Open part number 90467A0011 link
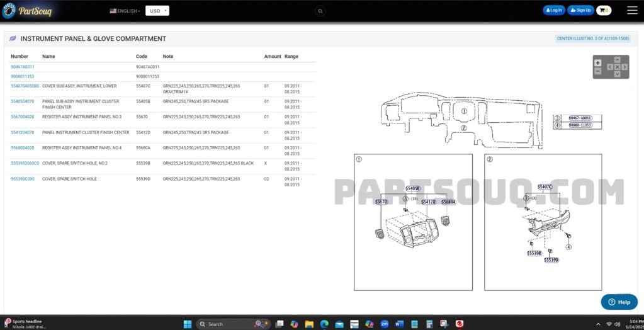The height and width of the screenshot is (330, 644). 23,67
